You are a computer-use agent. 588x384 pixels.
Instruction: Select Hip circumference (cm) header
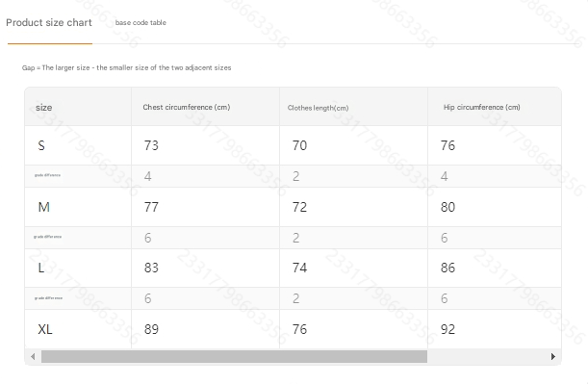[482, 107]
